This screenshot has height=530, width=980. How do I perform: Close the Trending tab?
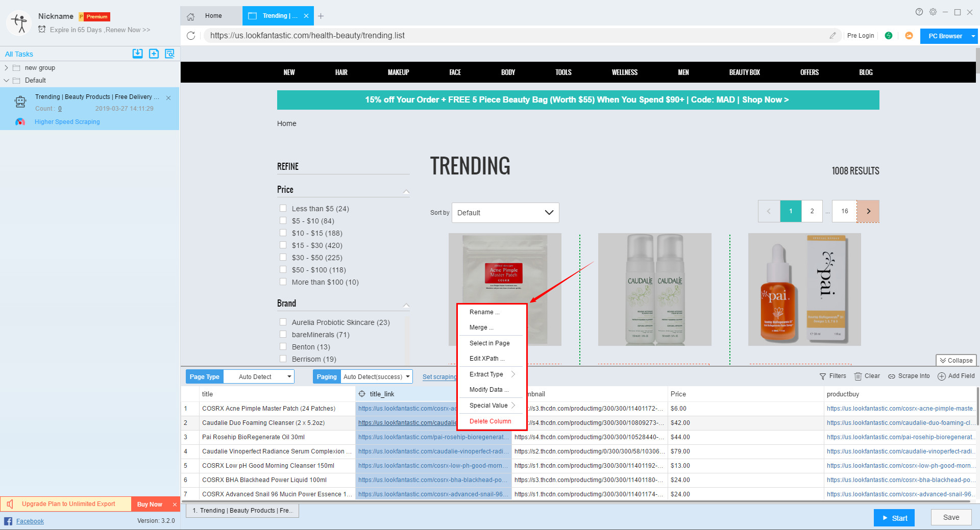pyautogui.click(x=306, y=16)
